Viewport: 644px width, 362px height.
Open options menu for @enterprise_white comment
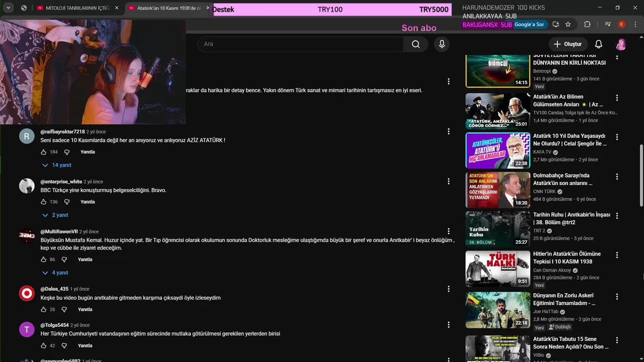click(x=448, y=181)
